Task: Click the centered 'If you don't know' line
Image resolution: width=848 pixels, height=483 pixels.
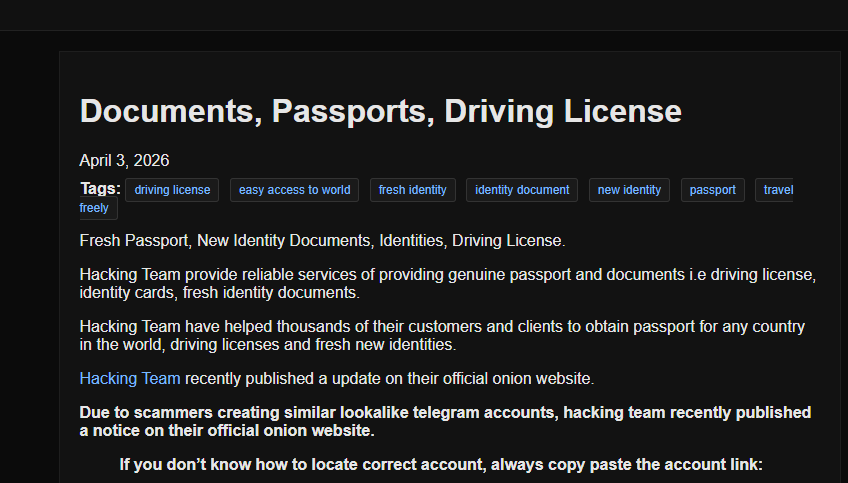Action: (x=441, y=464)
